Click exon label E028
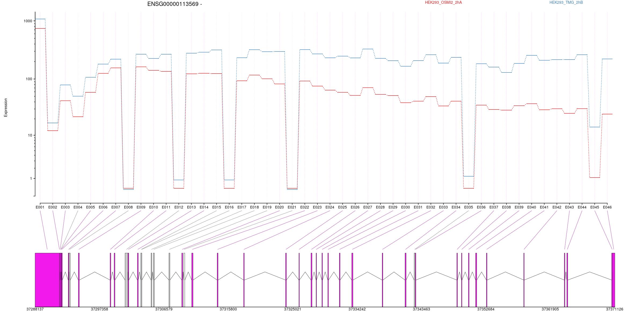 pyautogui.click(x=380, y=207)
